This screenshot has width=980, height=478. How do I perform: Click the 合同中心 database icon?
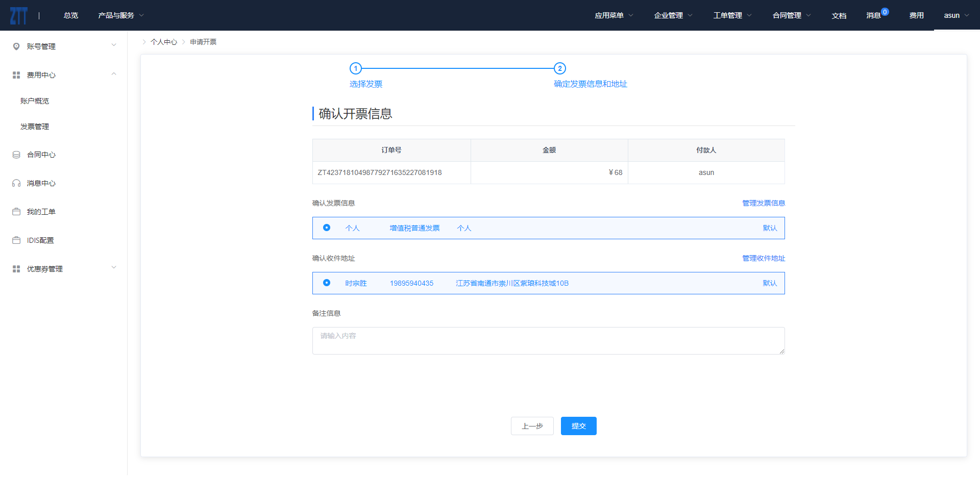pos(16,155)
